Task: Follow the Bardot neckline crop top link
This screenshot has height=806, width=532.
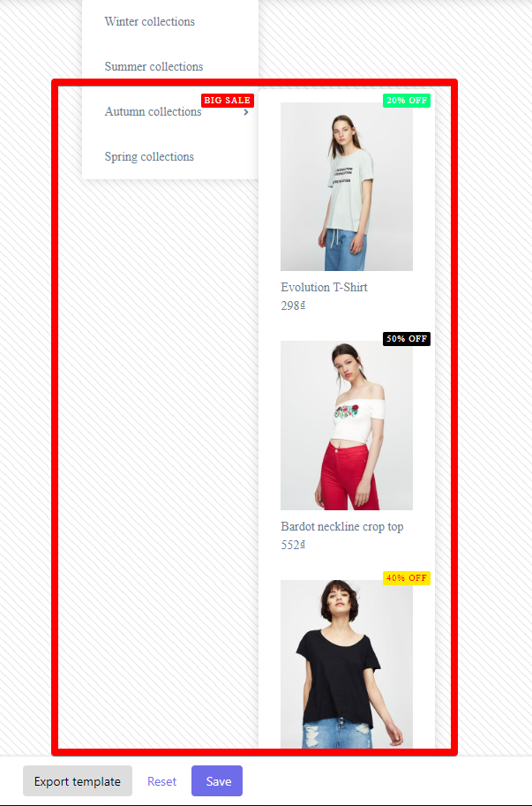Action: [342, 527]
